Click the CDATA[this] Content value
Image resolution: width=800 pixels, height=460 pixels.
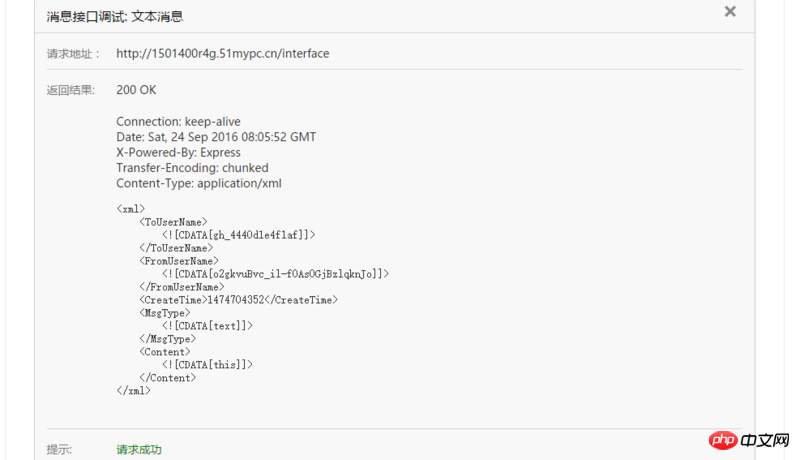tap(208, 365)
